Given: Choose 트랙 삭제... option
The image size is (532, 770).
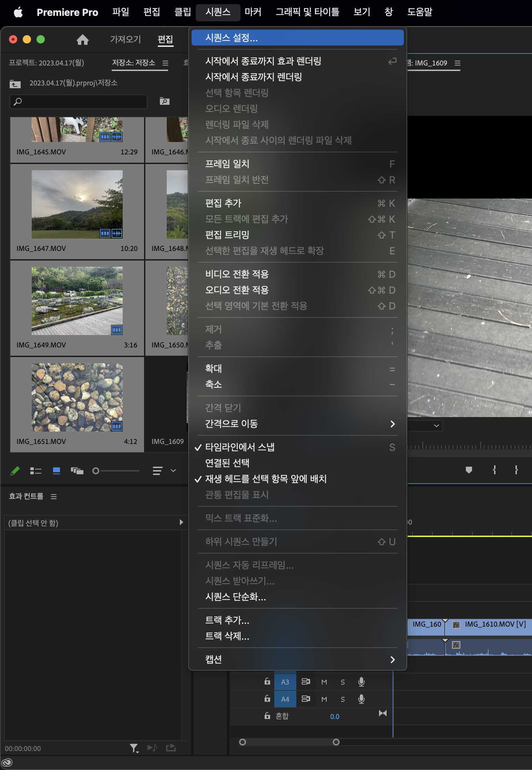Looking at the screenshot, I should coord(298,636).
